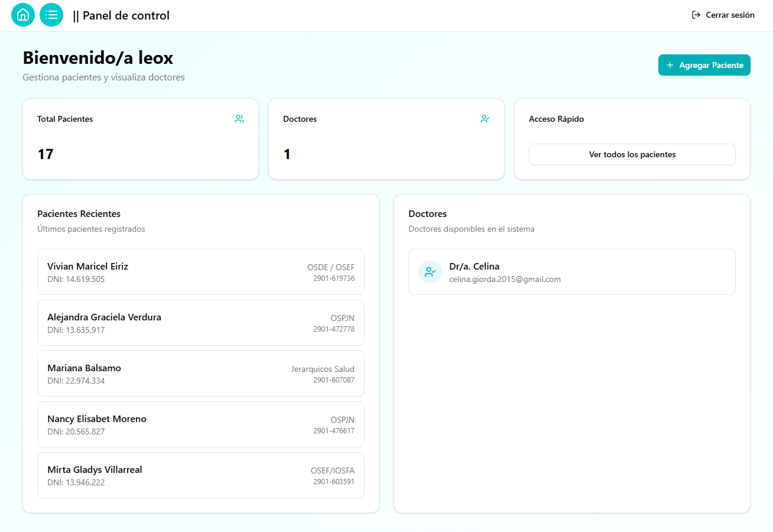Image resolution: width=773 pixels, height=532 pixels.
Task: Click the doctor check icon in Doctores card
Action: point(485,119)
